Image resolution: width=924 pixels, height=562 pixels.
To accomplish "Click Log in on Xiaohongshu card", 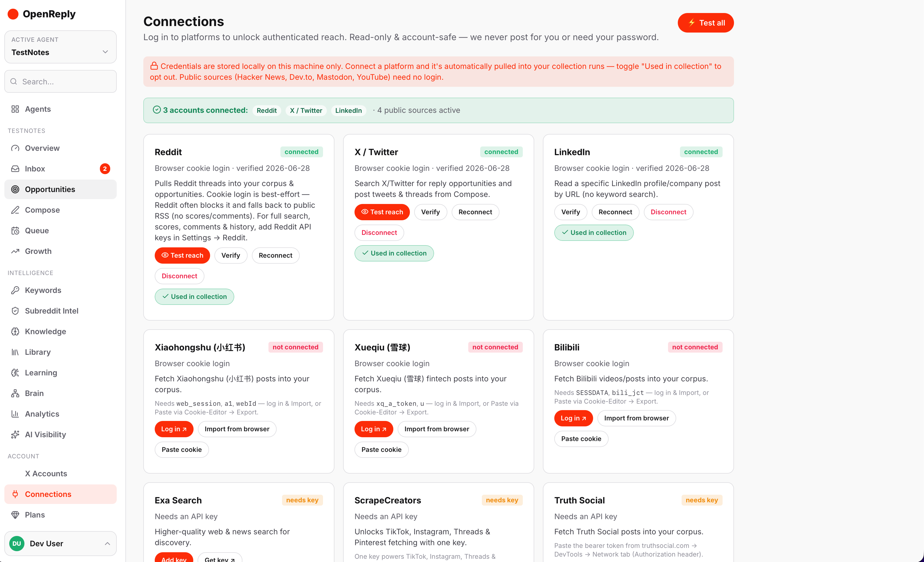I will (x=174, y=429).
